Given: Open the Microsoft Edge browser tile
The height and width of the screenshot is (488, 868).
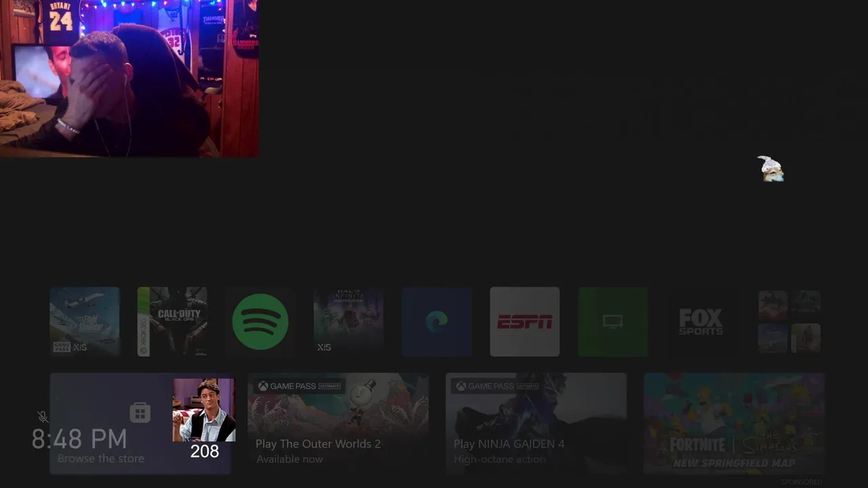Looking at the screenshot, I should 437,321.
